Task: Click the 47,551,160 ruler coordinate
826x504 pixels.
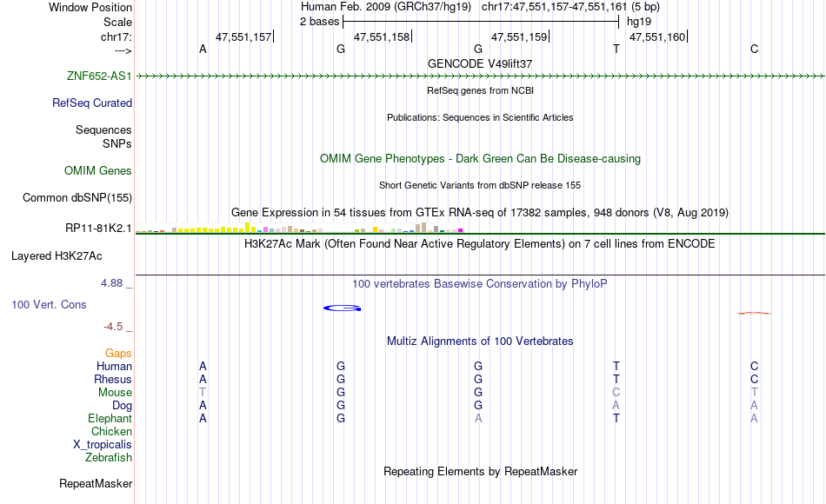Action: [x=657, y=36]
